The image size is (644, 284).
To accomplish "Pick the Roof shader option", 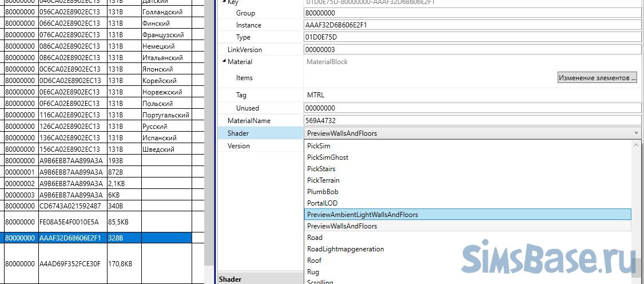I will 314,261.
